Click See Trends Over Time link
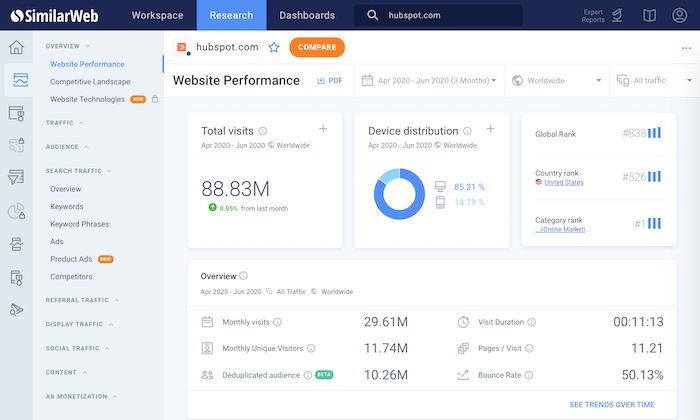The width and height of the screenshot is (700, 420). coord(612,404)
